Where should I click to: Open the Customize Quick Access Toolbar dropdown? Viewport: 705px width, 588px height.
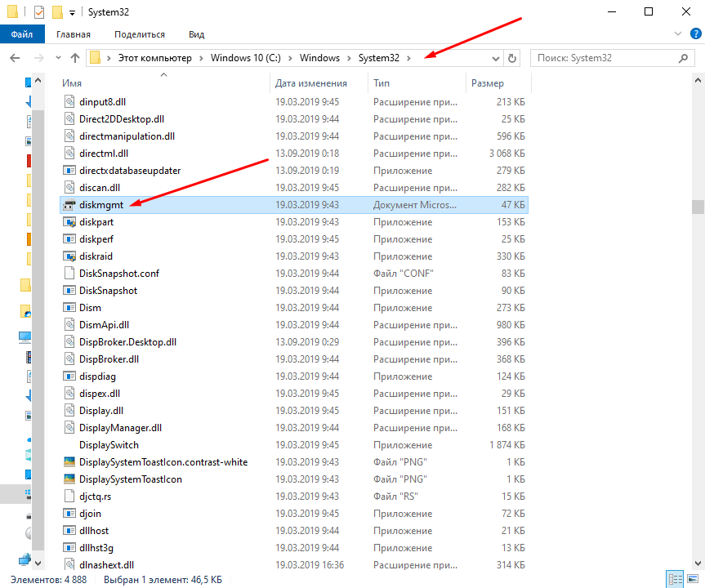click(x=73, y=12)
